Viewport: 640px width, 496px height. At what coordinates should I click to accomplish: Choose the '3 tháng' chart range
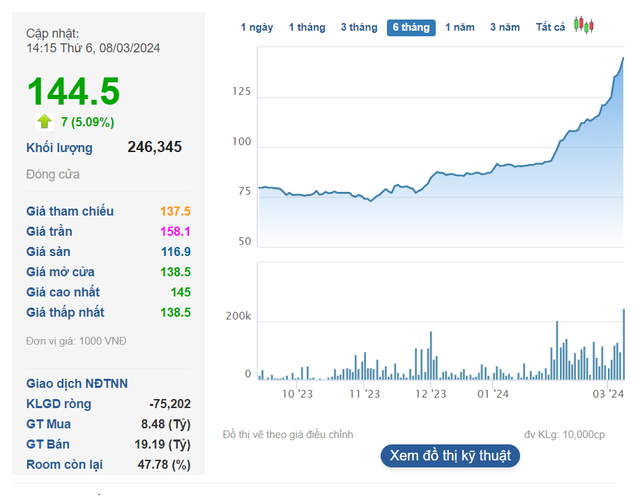pyautogui.click(x=359, y=27)
